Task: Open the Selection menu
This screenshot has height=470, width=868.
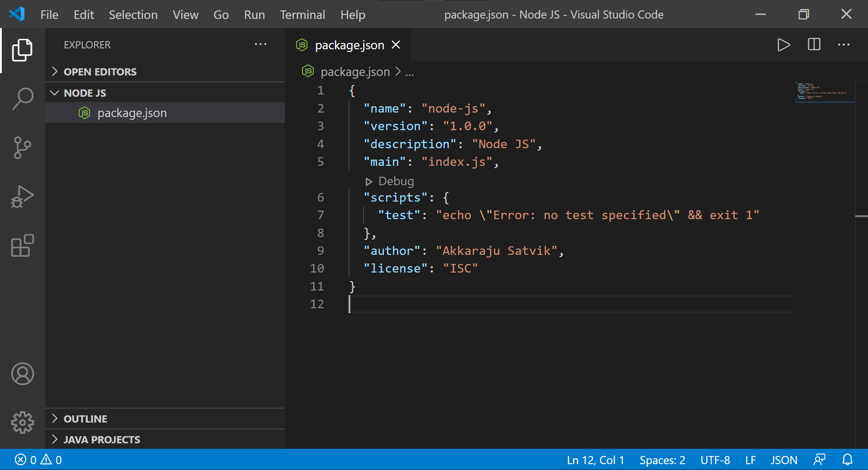Action: click(133, 15)
